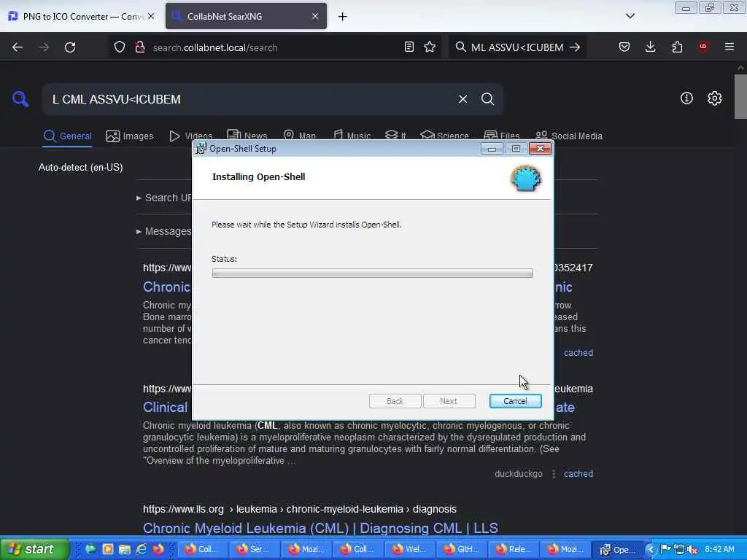The width and height of the screenshot is (747, 560).
Task: Click the browser back arrow
Action: [x=18, y=47]
